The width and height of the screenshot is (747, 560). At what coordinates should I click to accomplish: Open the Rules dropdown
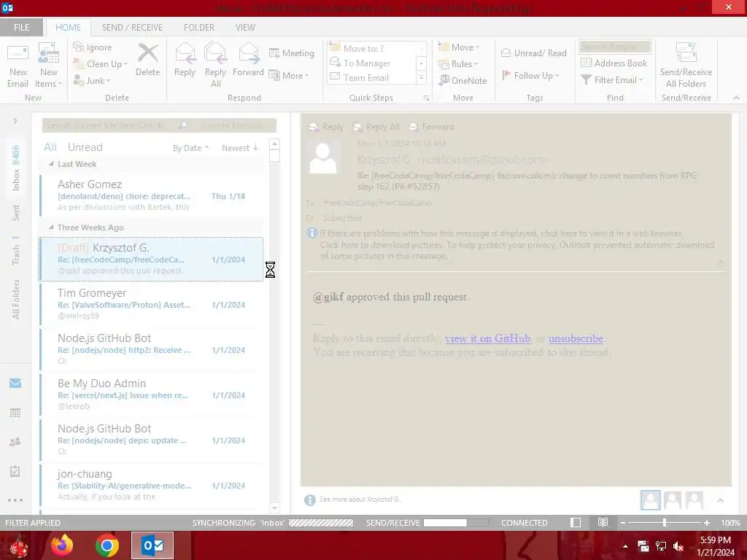pos(457,64)
